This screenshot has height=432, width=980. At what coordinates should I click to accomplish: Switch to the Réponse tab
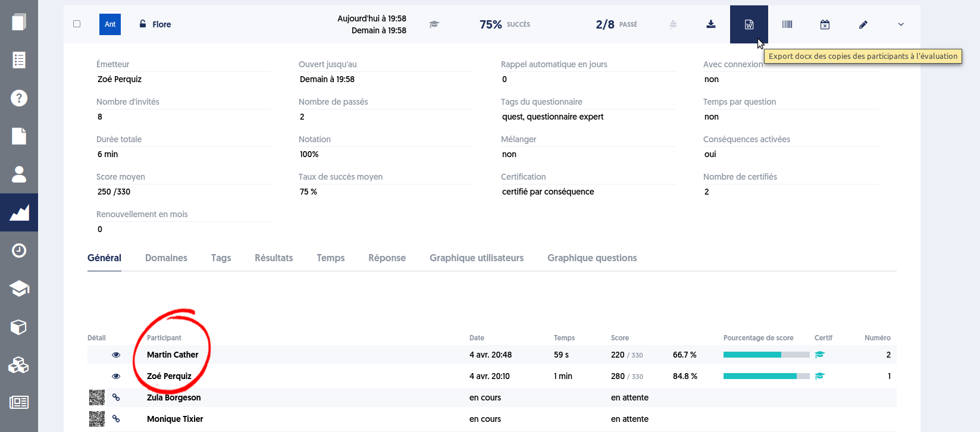pos(387,258)
